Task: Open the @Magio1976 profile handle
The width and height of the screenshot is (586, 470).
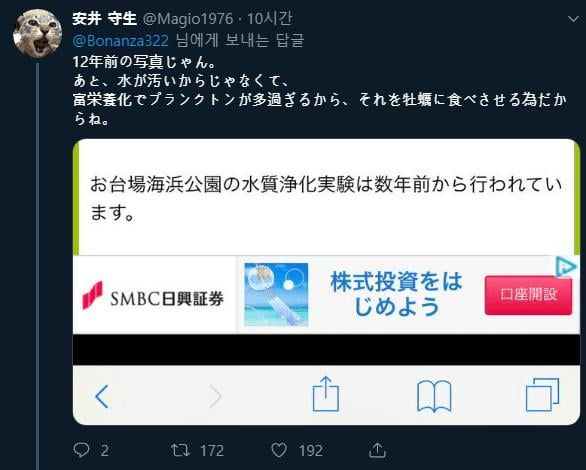Action: coord(188,19)
